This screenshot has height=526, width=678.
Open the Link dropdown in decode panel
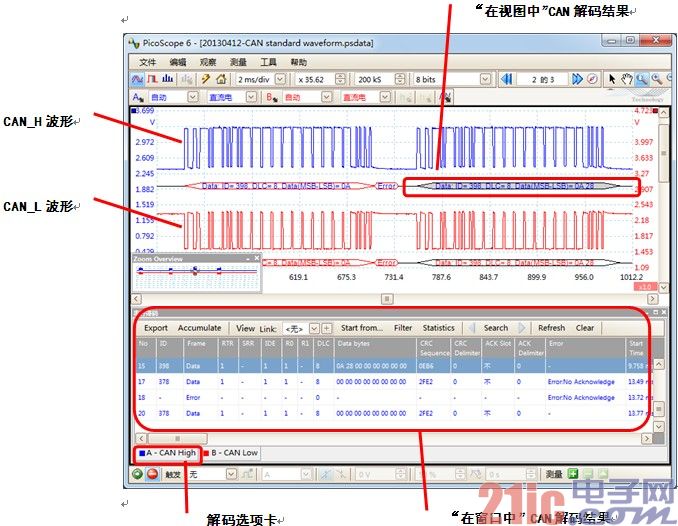point(314,328)
